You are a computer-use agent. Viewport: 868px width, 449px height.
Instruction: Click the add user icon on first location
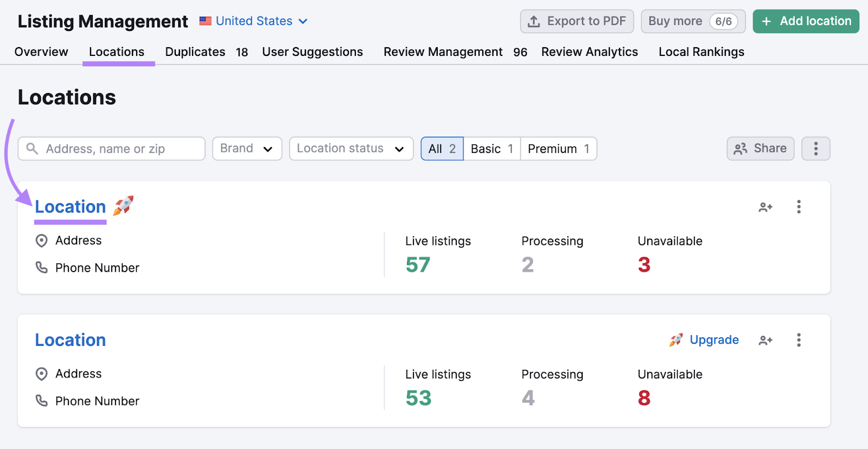pyautogui.click(x=765, y=207)
